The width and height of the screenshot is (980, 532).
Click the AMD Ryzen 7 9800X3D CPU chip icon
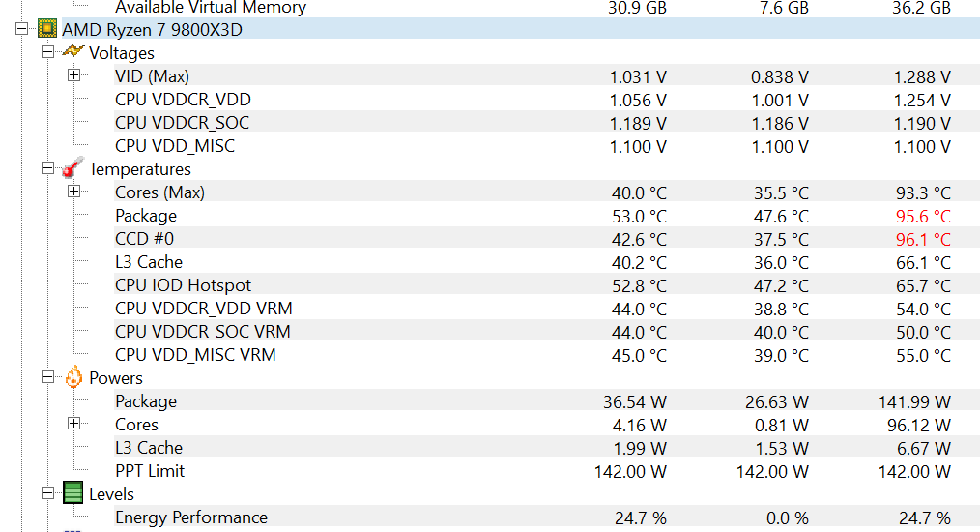[x=47, y=29]
